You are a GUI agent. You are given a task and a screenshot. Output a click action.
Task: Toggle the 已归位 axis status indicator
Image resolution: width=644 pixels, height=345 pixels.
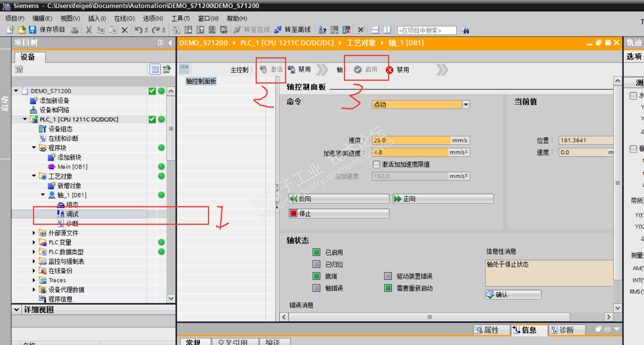316,264
